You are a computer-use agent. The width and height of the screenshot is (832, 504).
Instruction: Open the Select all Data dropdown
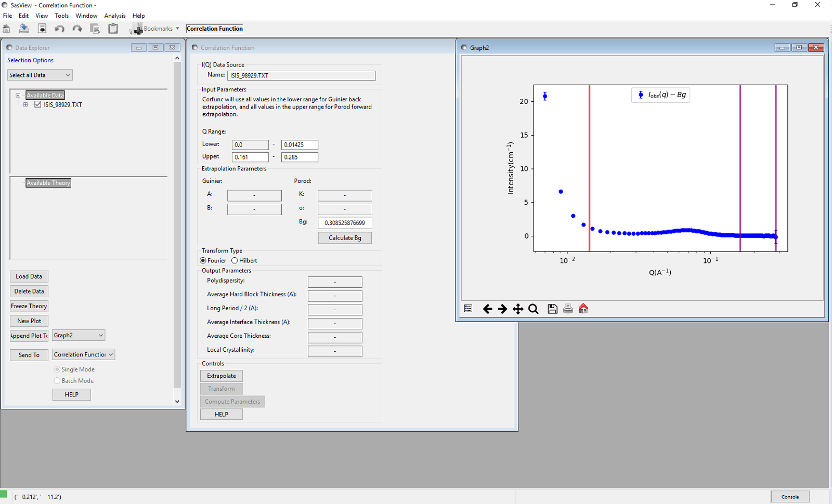click(40, 75)
